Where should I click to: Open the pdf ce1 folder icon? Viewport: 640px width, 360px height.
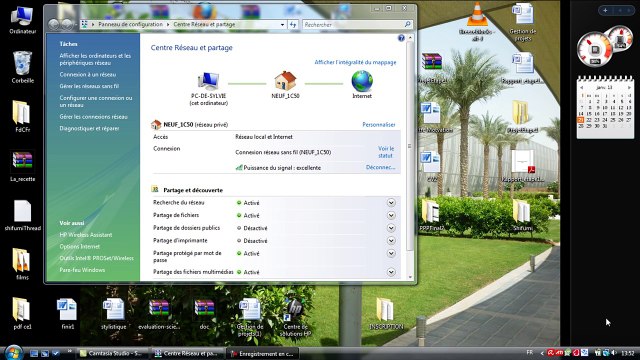(22, 313)
